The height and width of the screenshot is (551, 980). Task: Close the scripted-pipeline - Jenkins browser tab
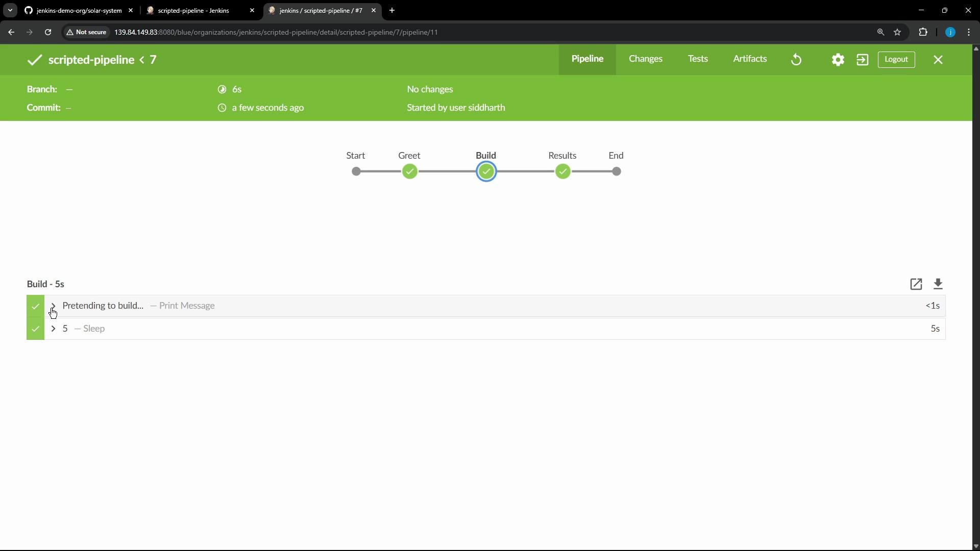pyautogui.click(x=252, y=10)
